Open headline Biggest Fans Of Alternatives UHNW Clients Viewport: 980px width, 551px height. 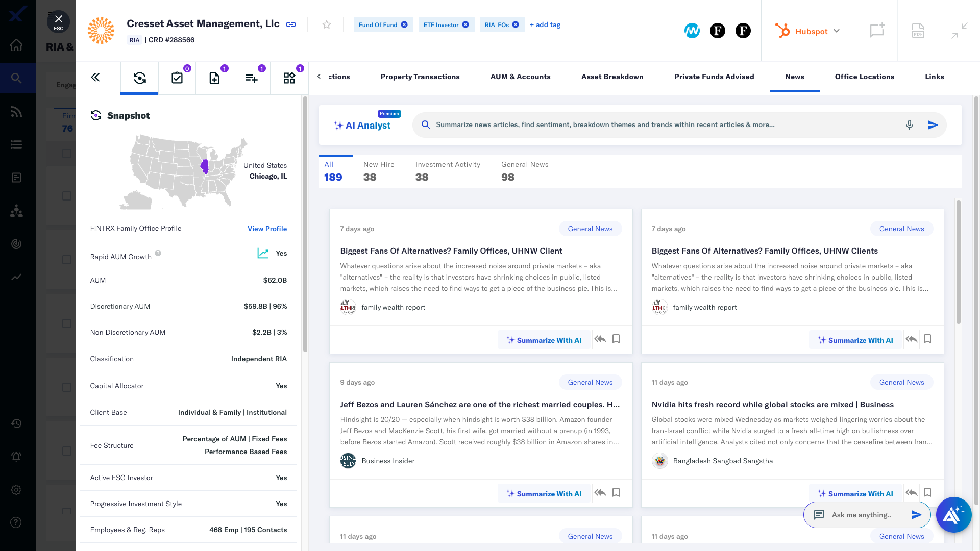tap(765, 251)
